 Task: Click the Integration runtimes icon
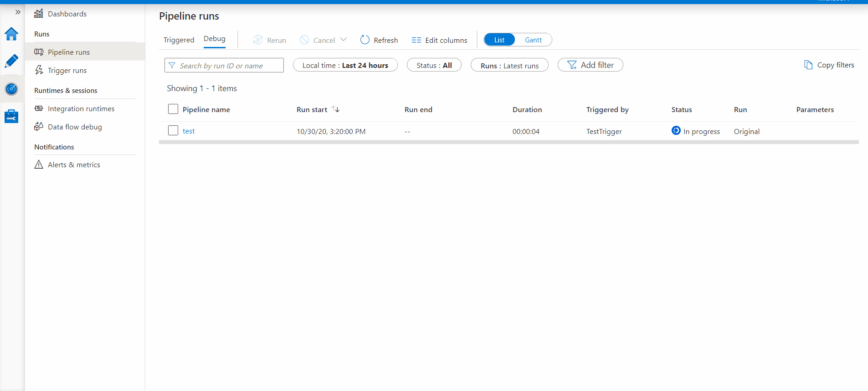click(39, 108)
